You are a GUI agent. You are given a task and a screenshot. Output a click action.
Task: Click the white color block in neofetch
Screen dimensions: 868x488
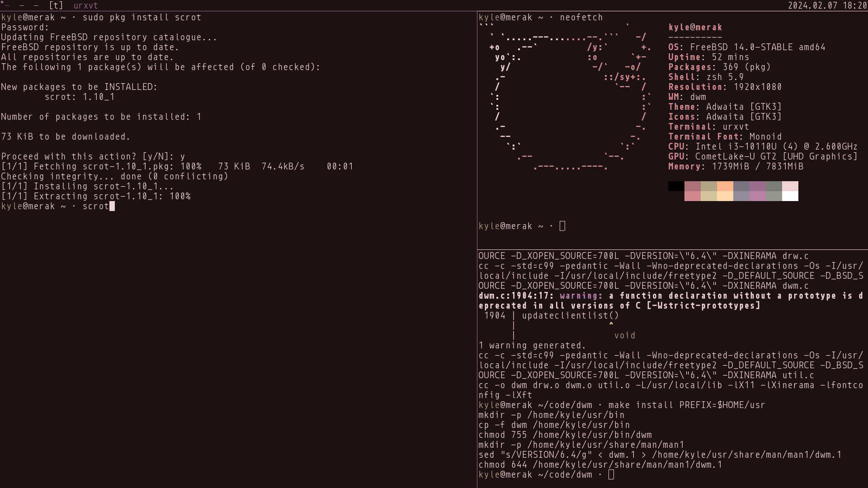(790, 196)
